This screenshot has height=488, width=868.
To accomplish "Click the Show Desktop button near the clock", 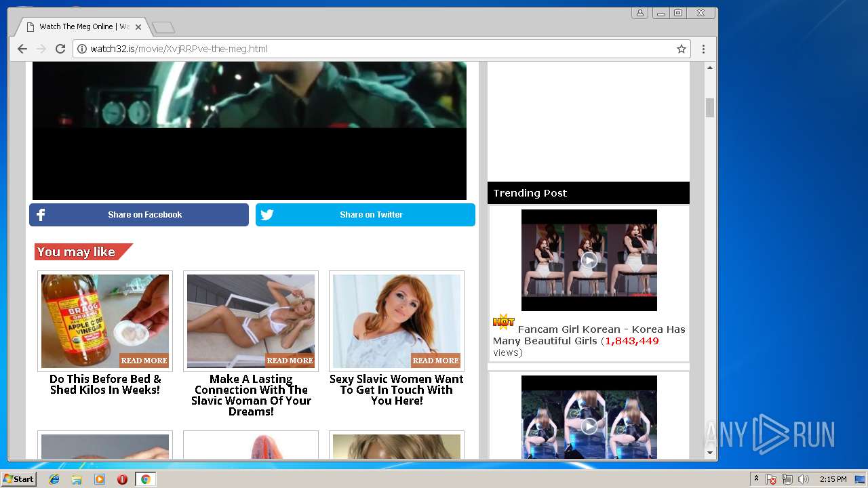I will point(860,479).
